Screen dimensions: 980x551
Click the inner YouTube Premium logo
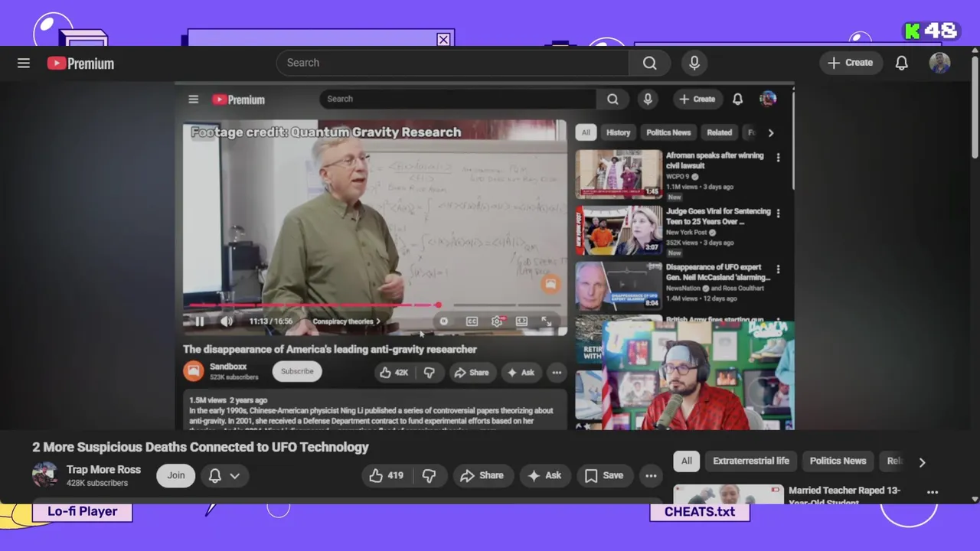point(238,99)
